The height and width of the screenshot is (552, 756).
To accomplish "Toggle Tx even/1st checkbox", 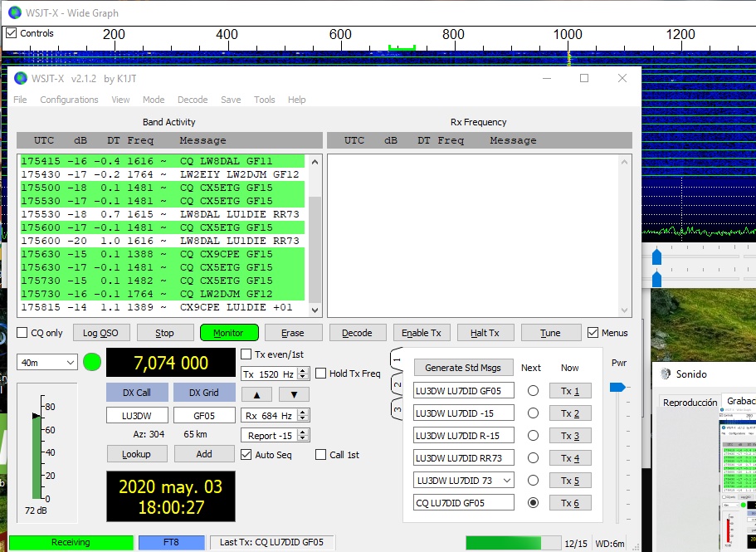I will (246, 354).
